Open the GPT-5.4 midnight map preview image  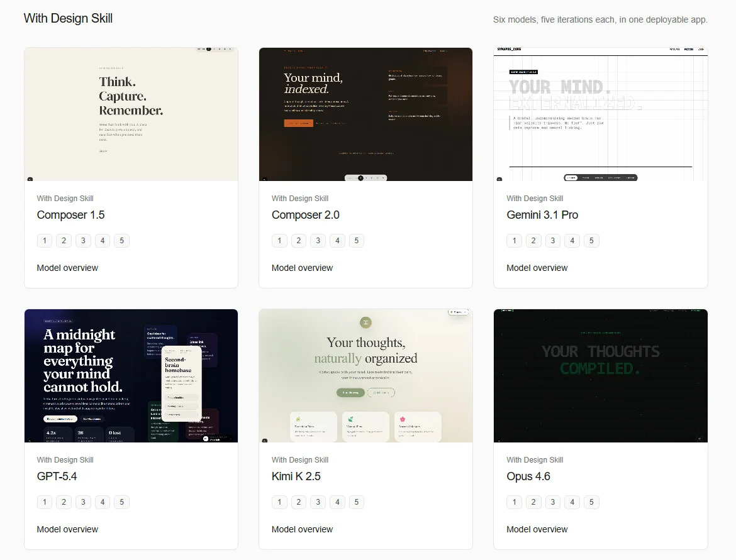pyautogui.click(x=131, y=376)
